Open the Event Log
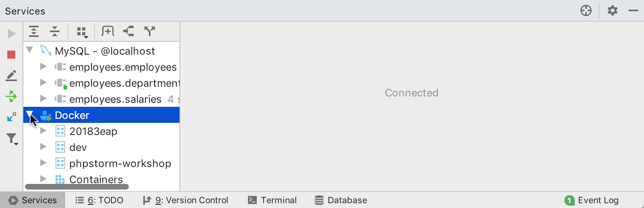The width and height of the screenshot is (644, 208). pyautogui.click(x=592, y=200)
